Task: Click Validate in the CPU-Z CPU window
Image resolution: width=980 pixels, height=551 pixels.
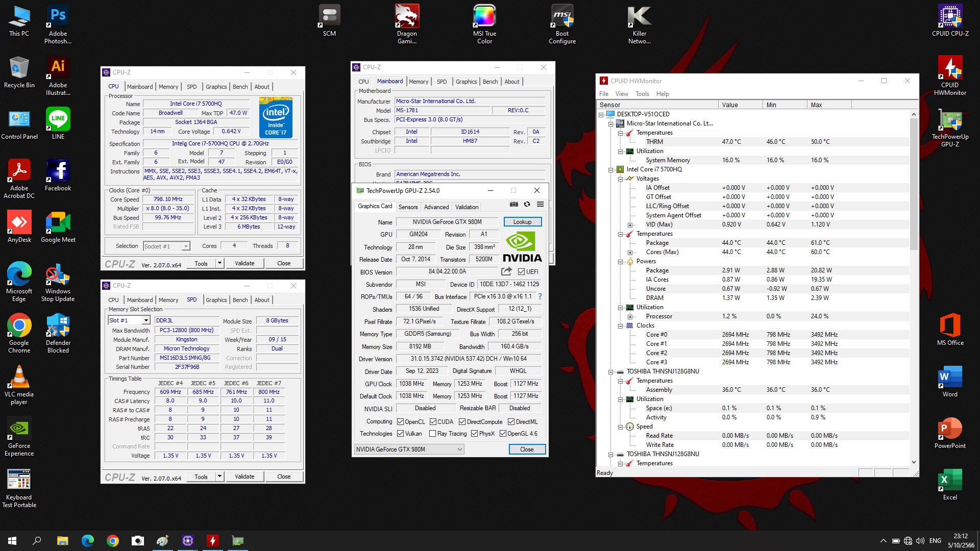Action: pyautogui.click(x=244, y=263)
